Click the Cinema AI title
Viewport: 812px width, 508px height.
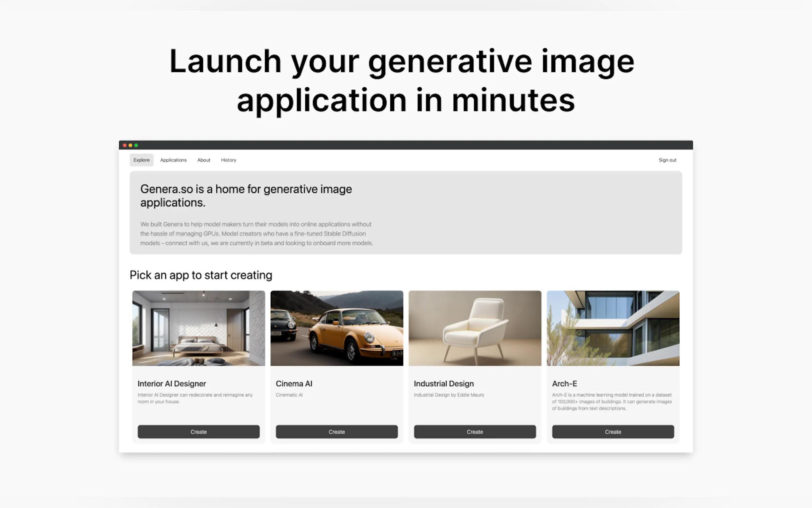coord(294,383)
